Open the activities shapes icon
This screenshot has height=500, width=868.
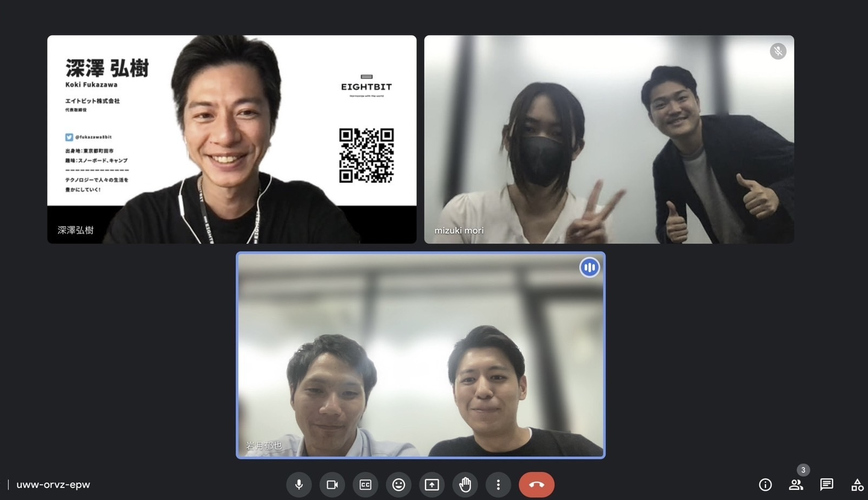(x=857, y=484)
